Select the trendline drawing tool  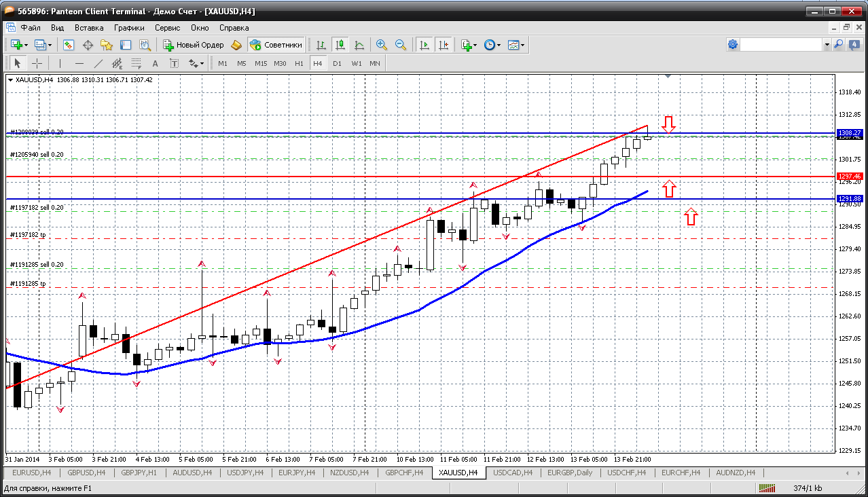[x=98, y=63]
